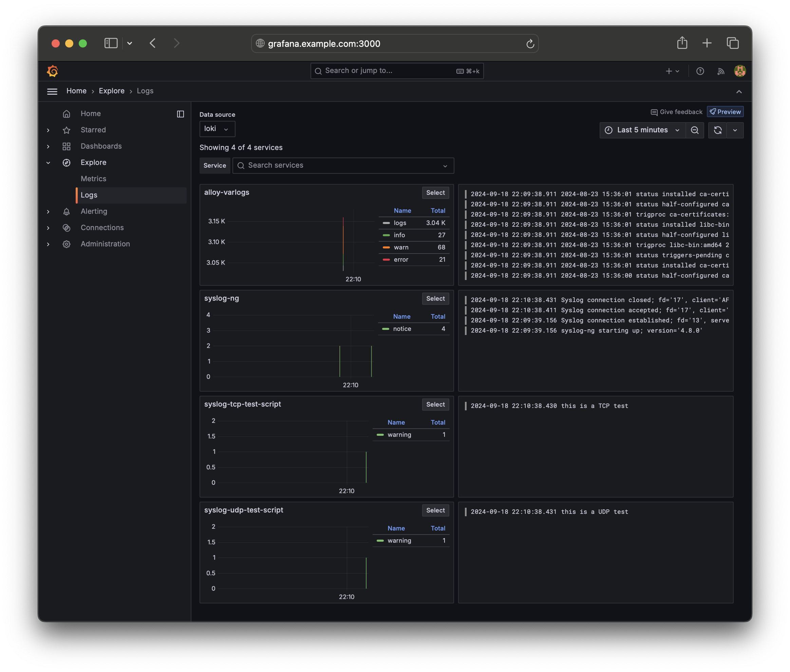Click the green notice legend color swatch
Screen dimensions: 790x672
(x=385, y=329)
